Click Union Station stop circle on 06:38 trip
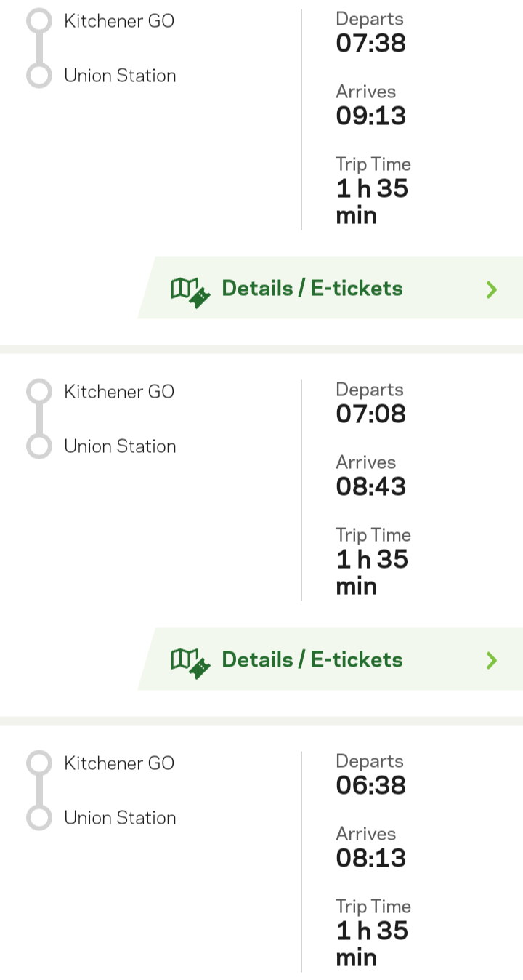 click(39, 818)
